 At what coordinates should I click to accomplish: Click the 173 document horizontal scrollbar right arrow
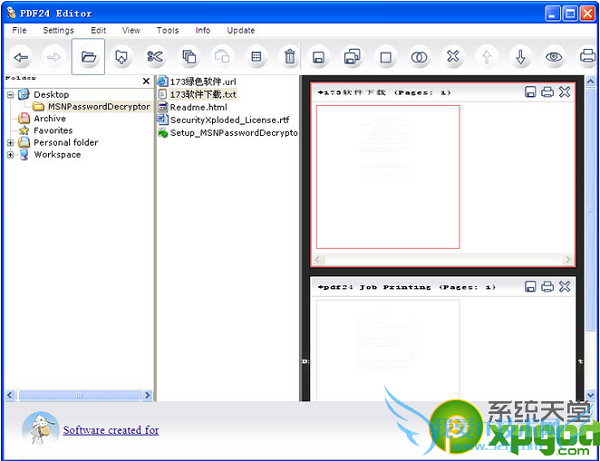568,260
